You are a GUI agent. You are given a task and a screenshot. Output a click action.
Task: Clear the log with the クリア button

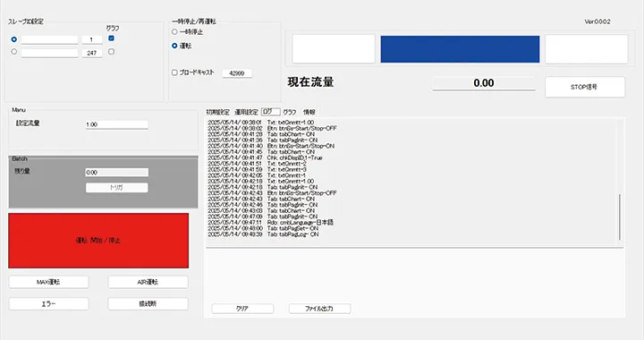click(242, 309)
